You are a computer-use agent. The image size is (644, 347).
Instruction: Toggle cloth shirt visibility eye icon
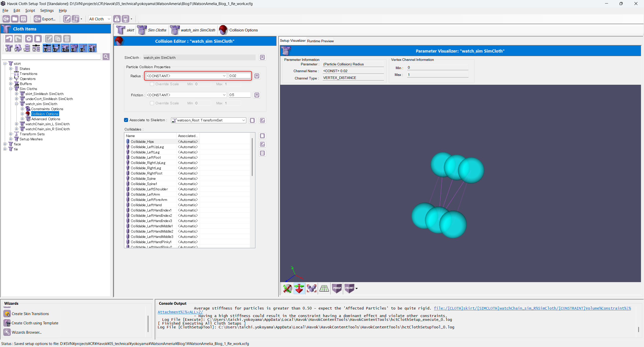tap(65, 48)
